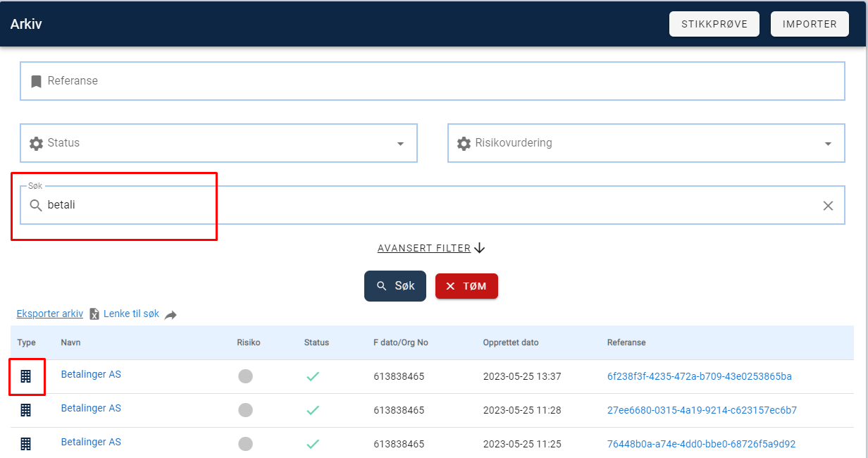868x458 pixels.
Task: Click green checkmark in 13:37 row
Action: [313, 376]
